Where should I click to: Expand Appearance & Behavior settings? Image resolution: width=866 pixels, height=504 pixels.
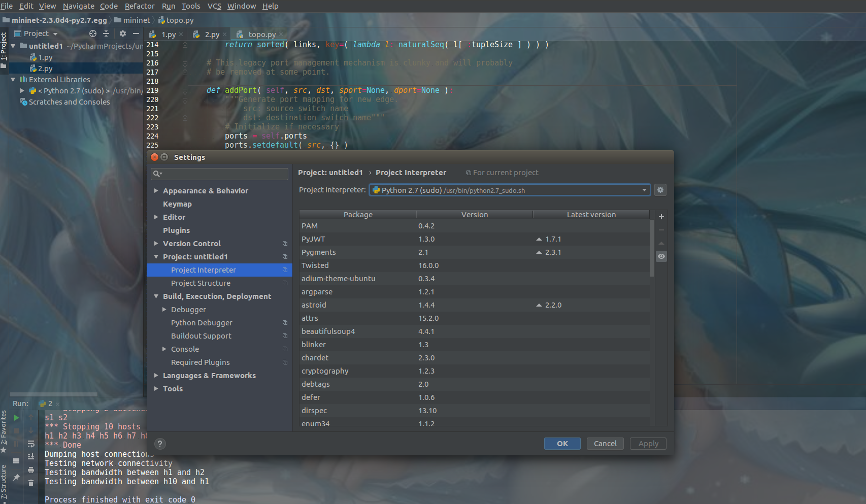click(x=156, y=191)
